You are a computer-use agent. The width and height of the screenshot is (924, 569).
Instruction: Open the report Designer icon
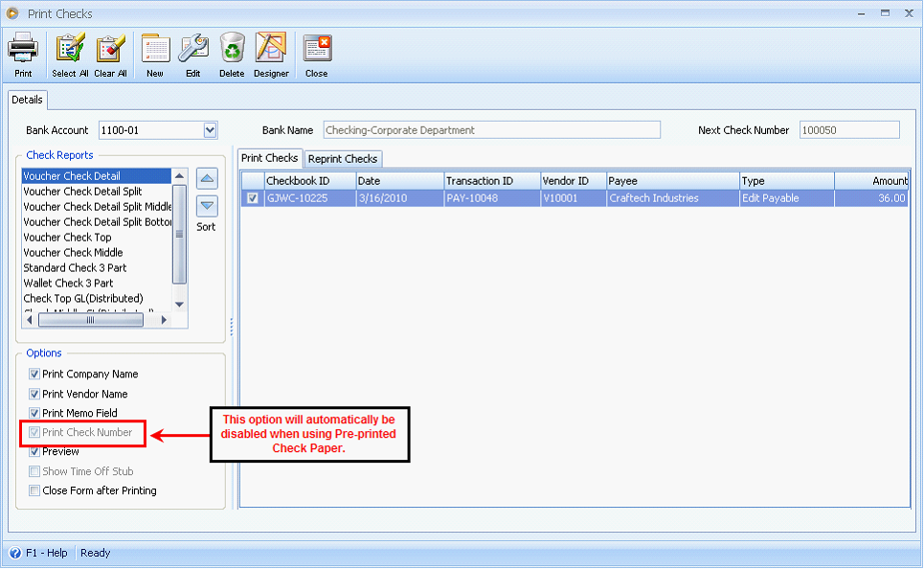(x=271, y=48)
